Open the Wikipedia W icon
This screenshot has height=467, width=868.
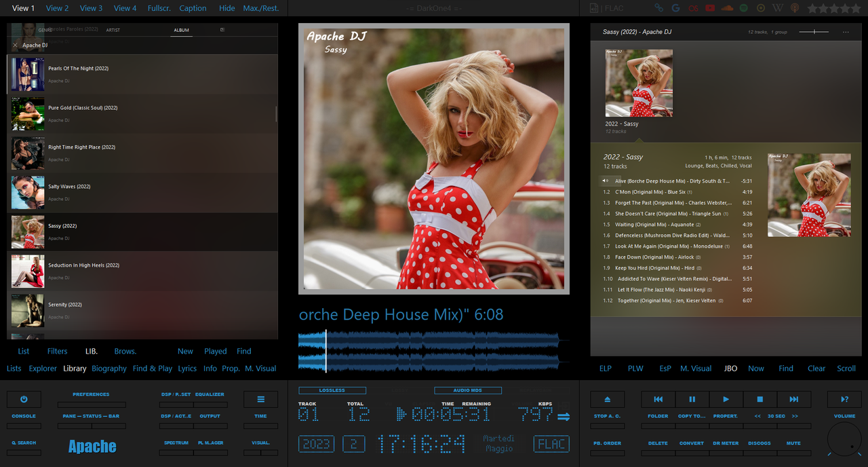(x=778, y=8)
